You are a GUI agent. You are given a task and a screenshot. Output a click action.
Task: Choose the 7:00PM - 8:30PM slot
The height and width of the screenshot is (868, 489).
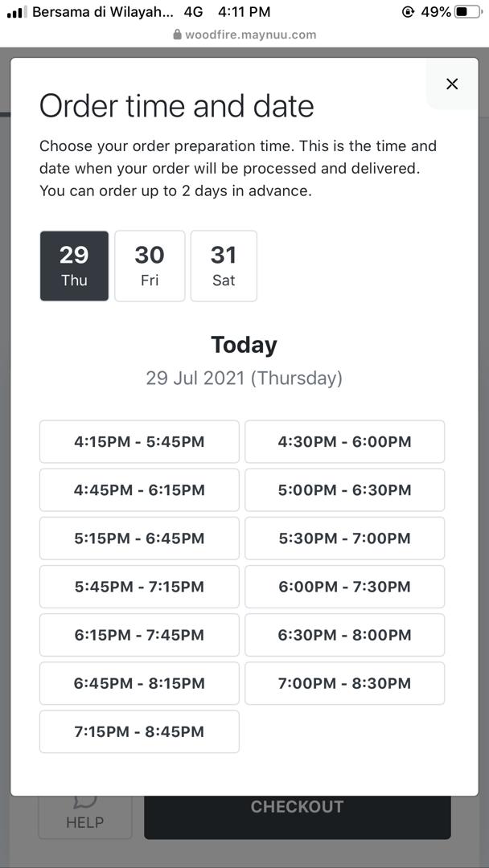point(344,683)
